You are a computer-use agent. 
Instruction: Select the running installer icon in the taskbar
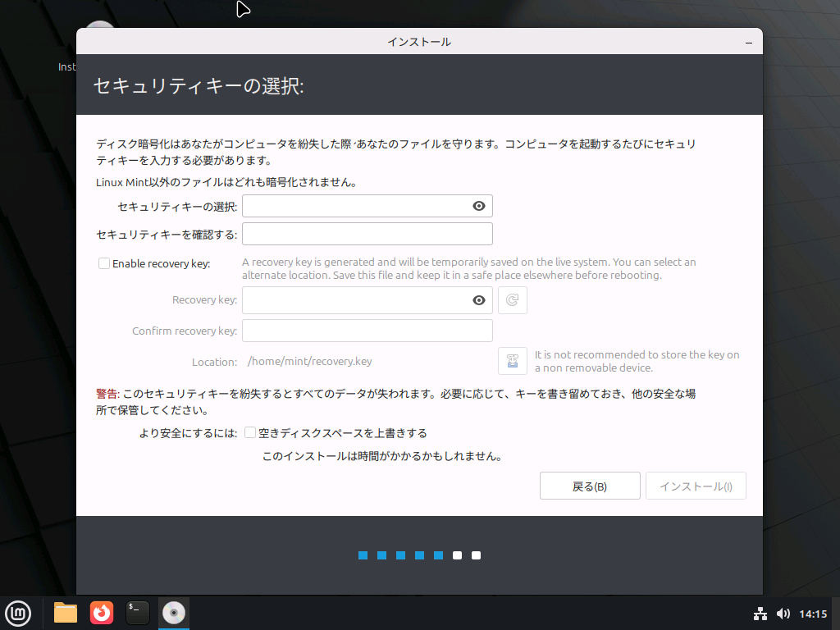click(173, 613)
